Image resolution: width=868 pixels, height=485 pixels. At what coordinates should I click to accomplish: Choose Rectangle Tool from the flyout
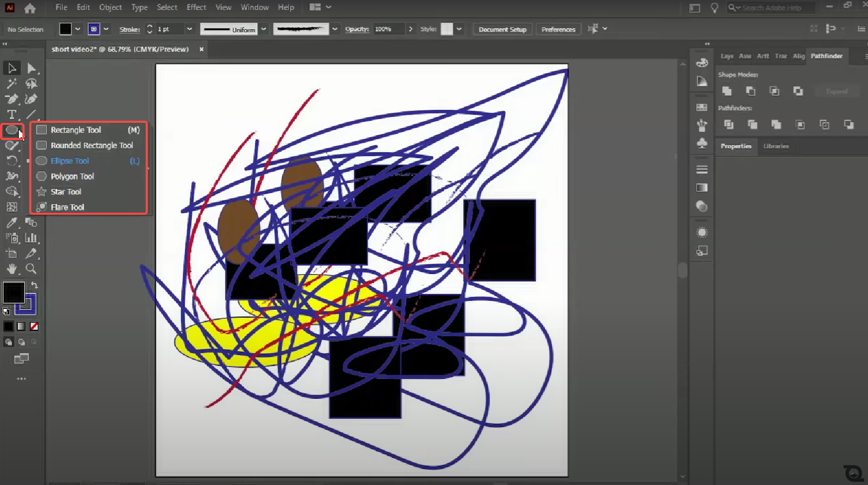coord(89,130)
